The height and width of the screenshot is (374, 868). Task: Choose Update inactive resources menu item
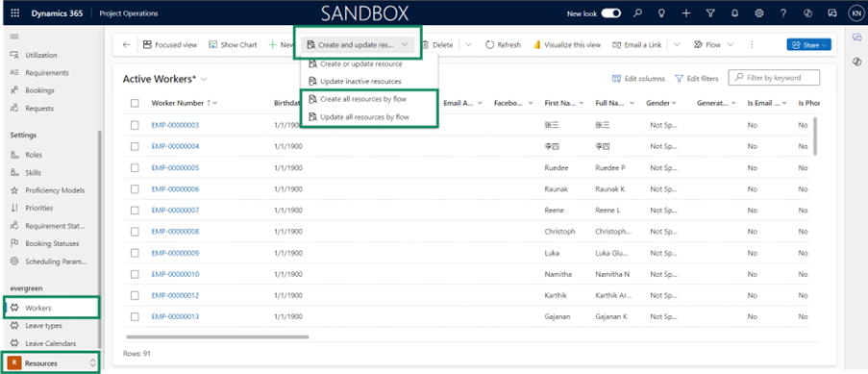[x=360, y=82]
